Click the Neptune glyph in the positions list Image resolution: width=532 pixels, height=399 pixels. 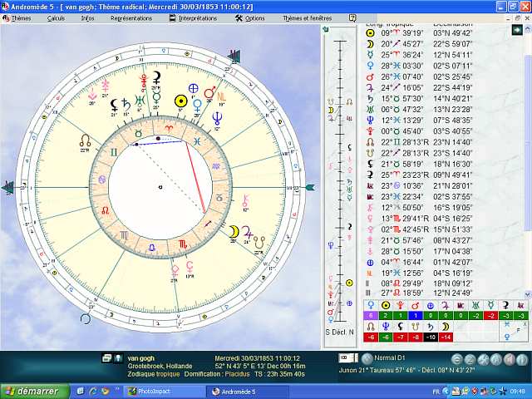tap(370, 120)
